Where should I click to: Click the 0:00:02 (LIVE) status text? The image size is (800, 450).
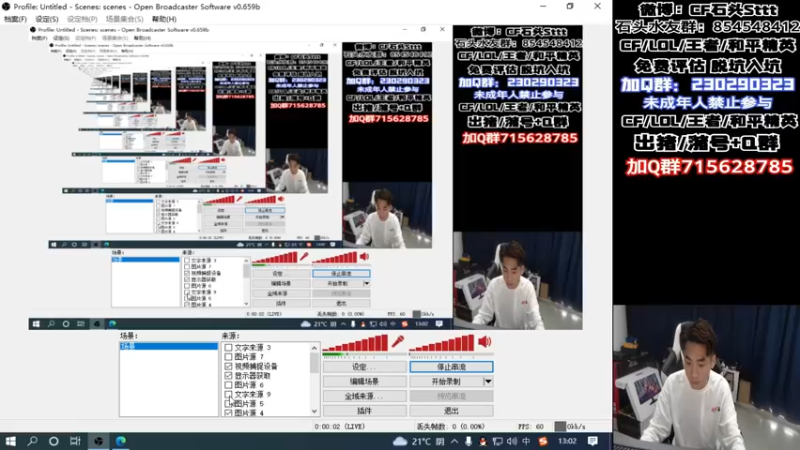[340, 427]
